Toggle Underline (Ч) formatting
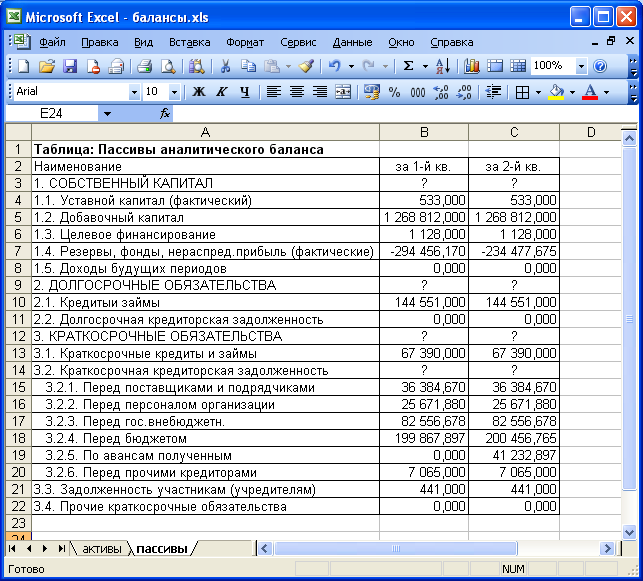This screenshot has height=581, width=643. click(x=245, y=92)
